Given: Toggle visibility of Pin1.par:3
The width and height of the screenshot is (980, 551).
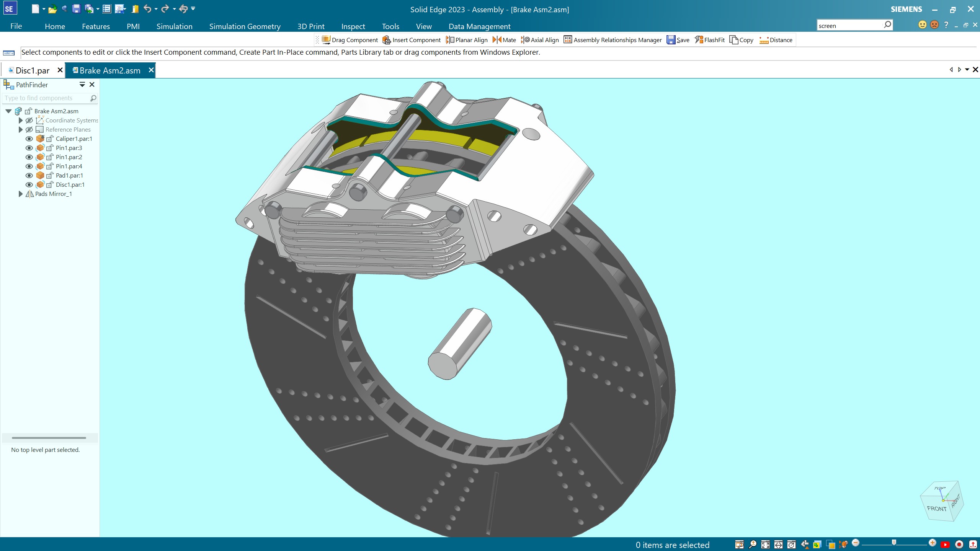Looking at the screenshot, I should click(29, 148).
